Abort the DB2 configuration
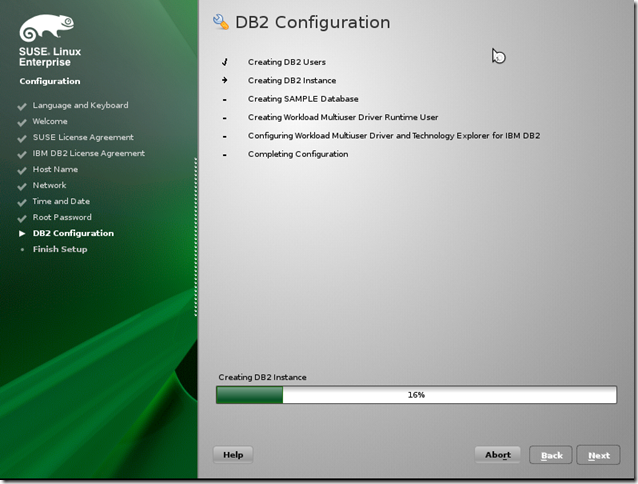This screenshot has height=484, width=638. (x=498, y=455)
